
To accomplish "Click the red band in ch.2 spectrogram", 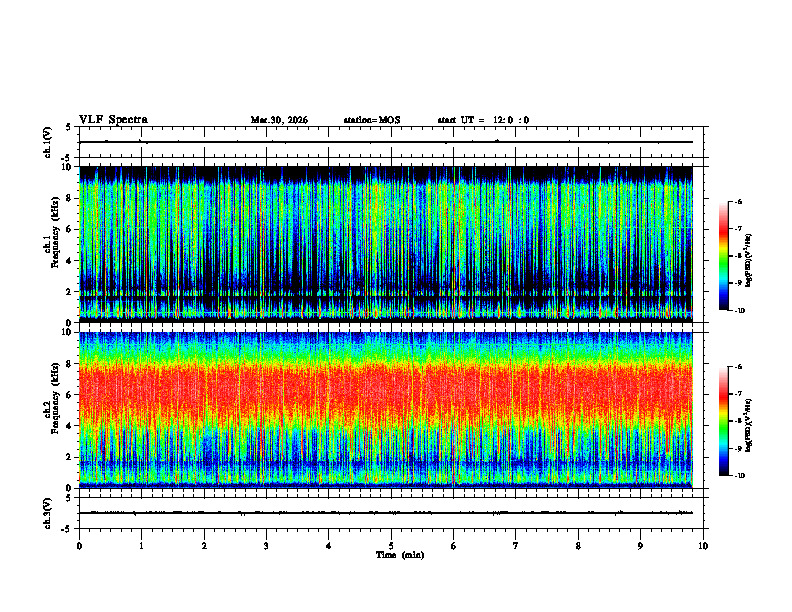I will click(386, 391).
